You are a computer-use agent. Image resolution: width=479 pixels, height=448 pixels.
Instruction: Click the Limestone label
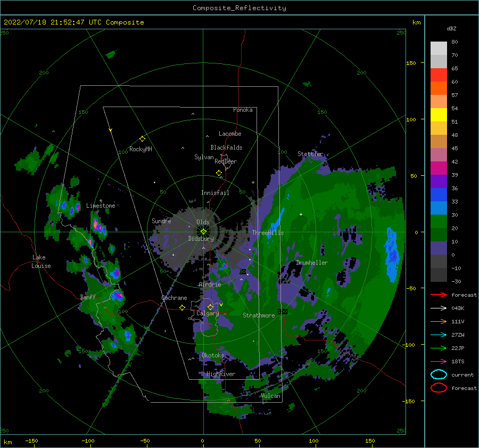click(x=101, y=206)
